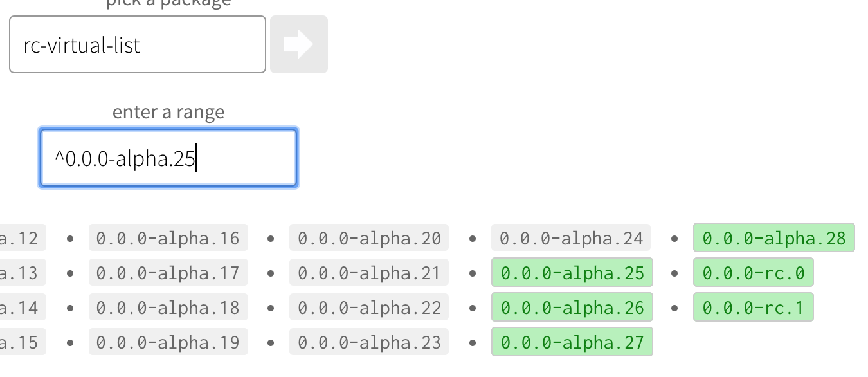Image resolution: width=868 pixels, height=377 pixels.
Task: Select the 0.0.0-alpha.19 version
Action: point(168,342)
